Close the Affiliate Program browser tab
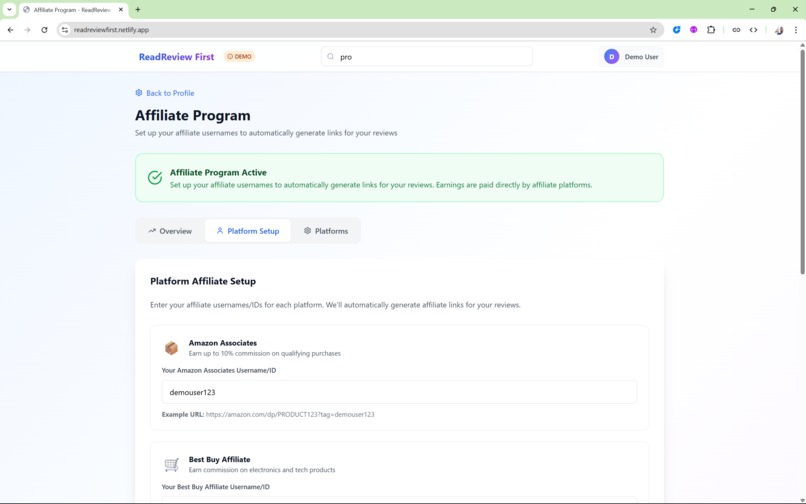This screenshot has width=806, height=504. pos(121,9)
